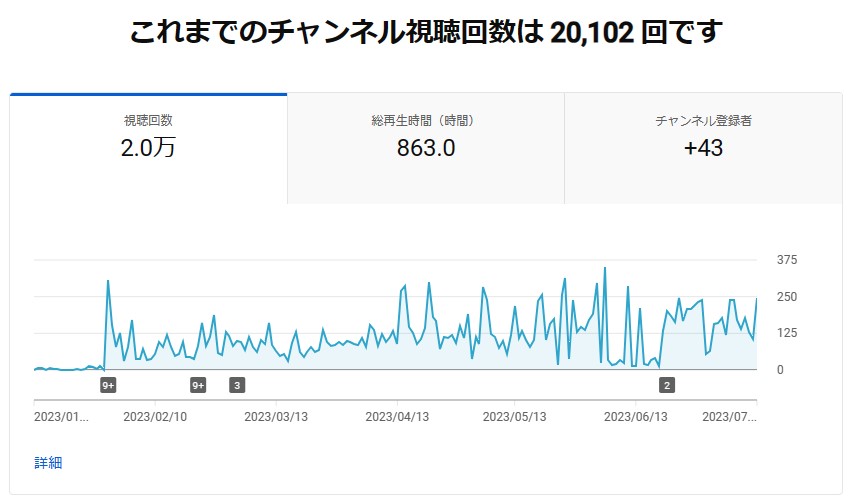Click the second 9+ video marker

198,386
